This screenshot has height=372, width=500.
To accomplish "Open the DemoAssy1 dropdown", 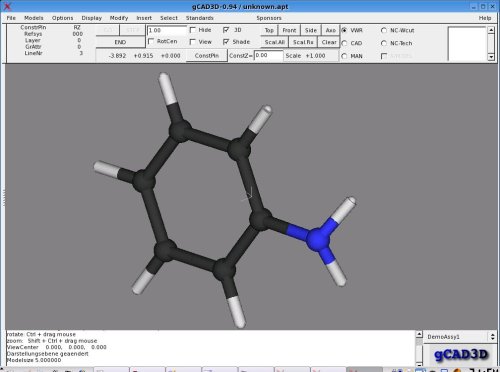I will (460, 337).
